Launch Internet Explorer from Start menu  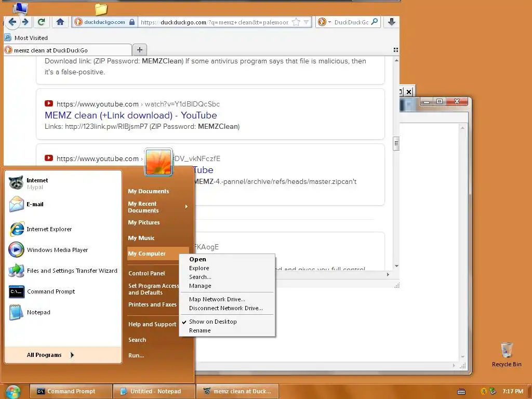(63, 229)
